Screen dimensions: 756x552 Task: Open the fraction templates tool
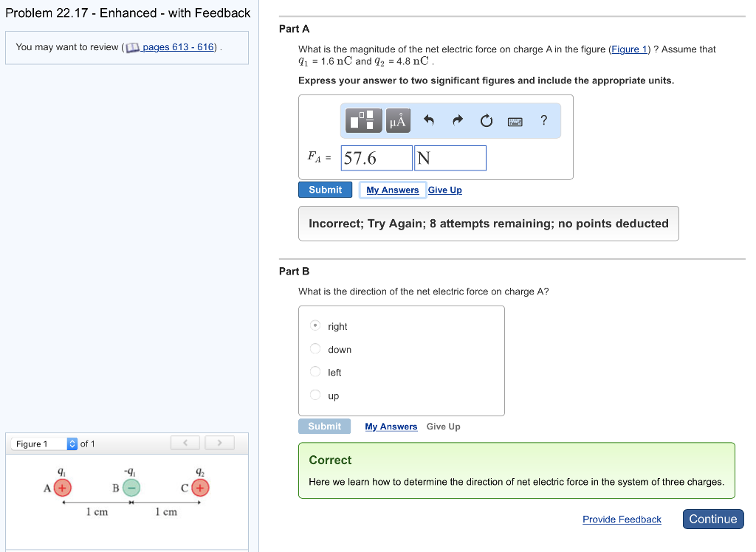coord(365,121)
